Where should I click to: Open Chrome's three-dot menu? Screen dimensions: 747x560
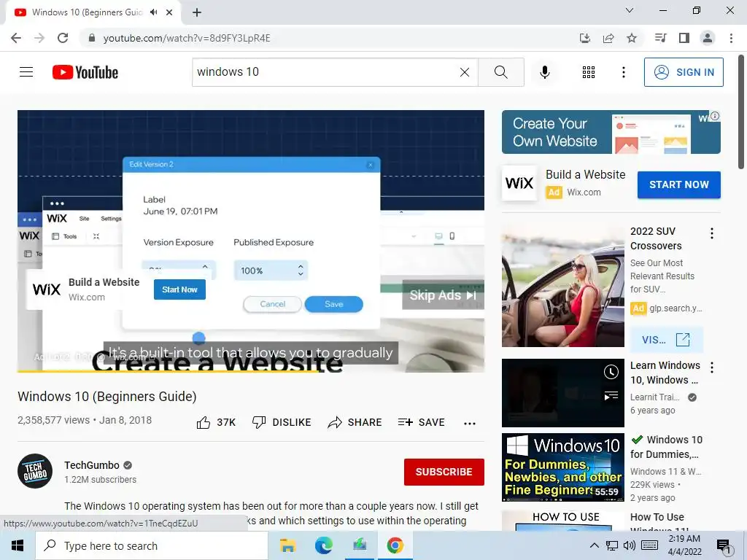point(731,38)
